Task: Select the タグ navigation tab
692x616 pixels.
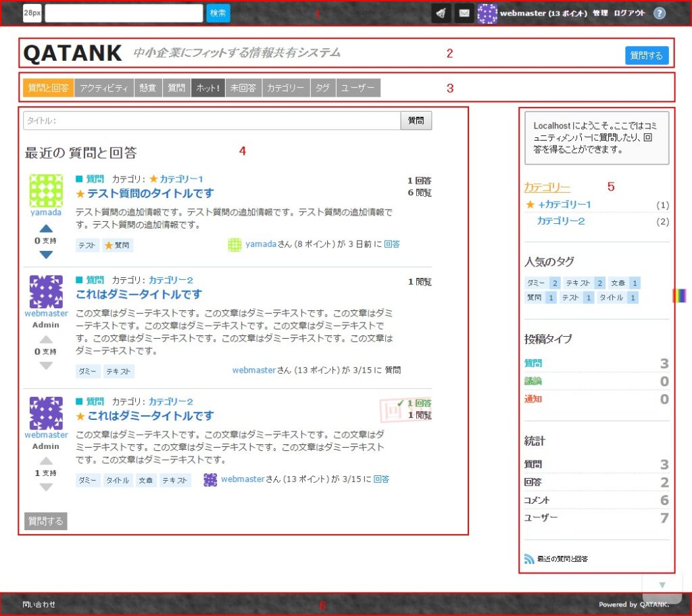Action: coord(323,88)
